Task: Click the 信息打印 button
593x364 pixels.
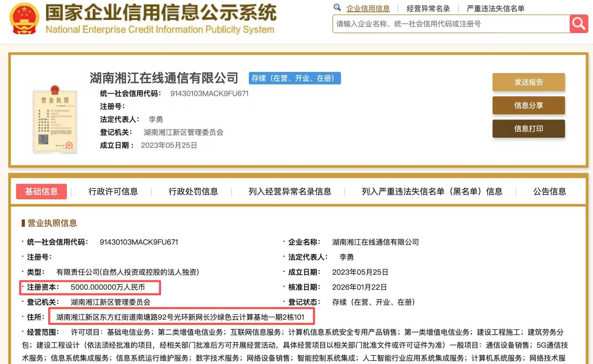Action: click(x=528, y=129)
